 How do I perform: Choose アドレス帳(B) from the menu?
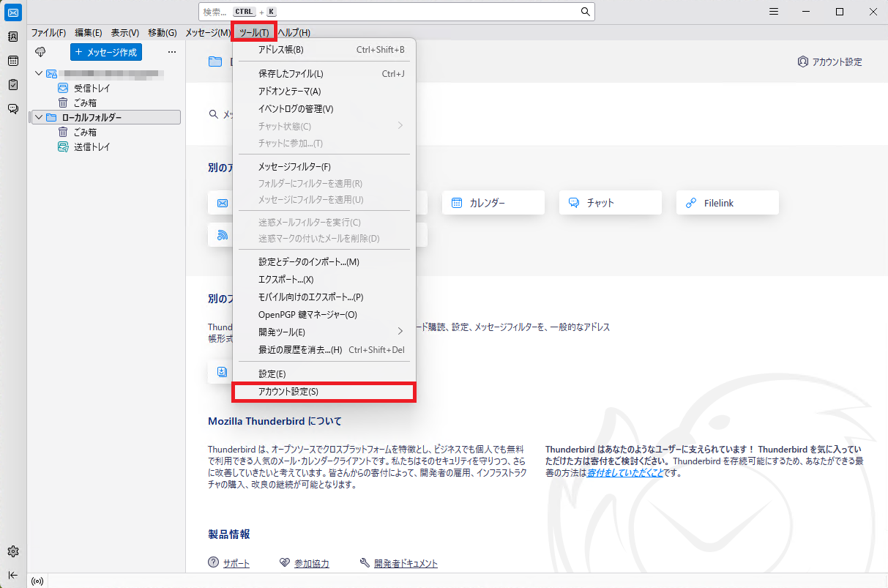(x=324, y=50)
